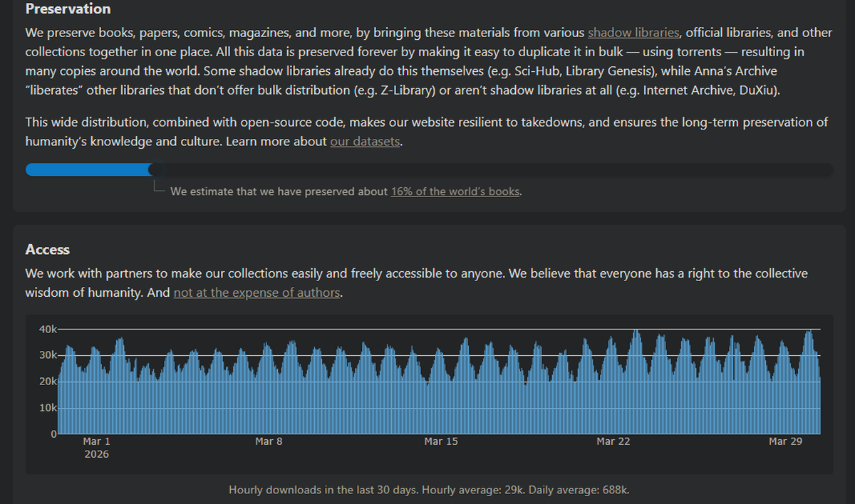855x504 pixels.
Task: Click the 0 mark on the chart y-axis
Action: (x=53, y=433)
